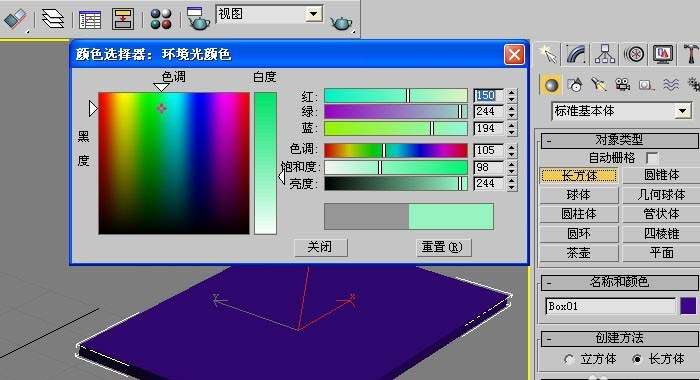Open the Modify panel tab icon

point(576,54)
